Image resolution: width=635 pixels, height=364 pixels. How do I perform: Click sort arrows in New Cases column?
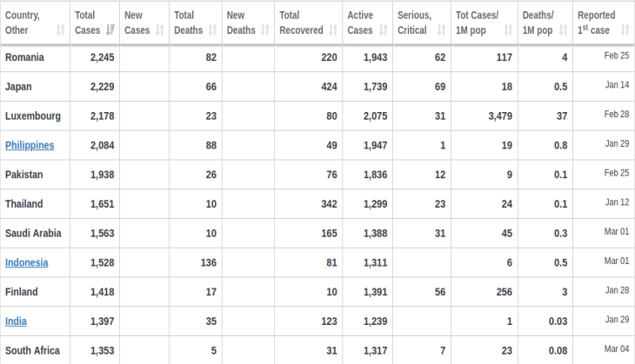159,30
